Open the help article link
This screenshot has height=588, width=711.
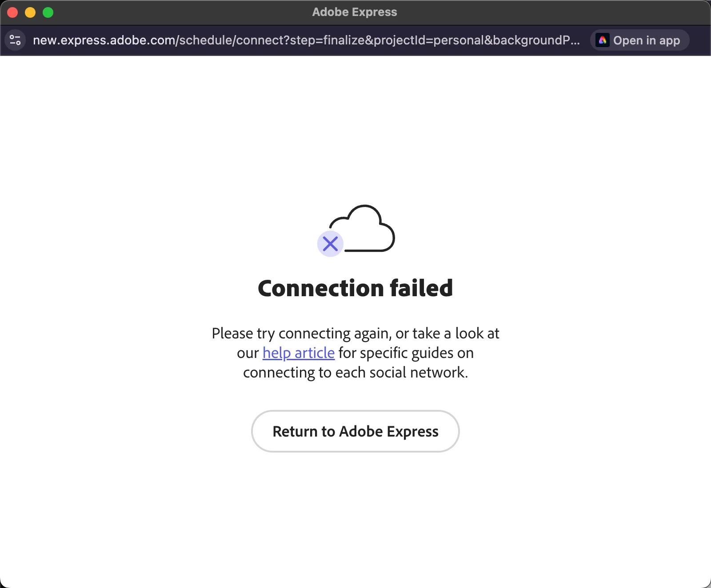tap(299, 353)
